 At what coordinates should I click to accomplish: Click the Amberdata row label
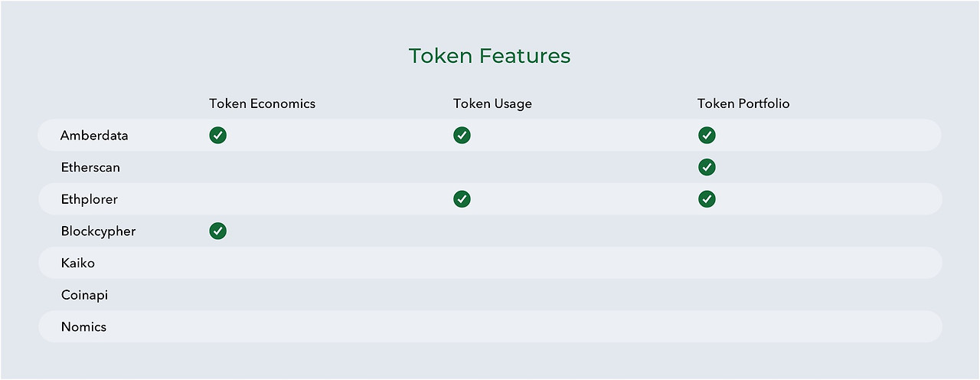pyautogui.click(x=94, y=136)
